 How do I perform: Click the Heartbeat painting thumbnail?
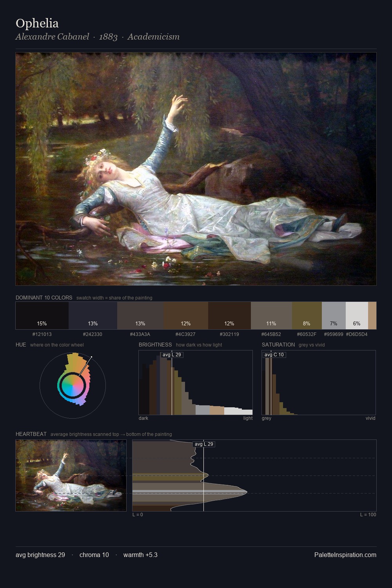pos(71,475)
